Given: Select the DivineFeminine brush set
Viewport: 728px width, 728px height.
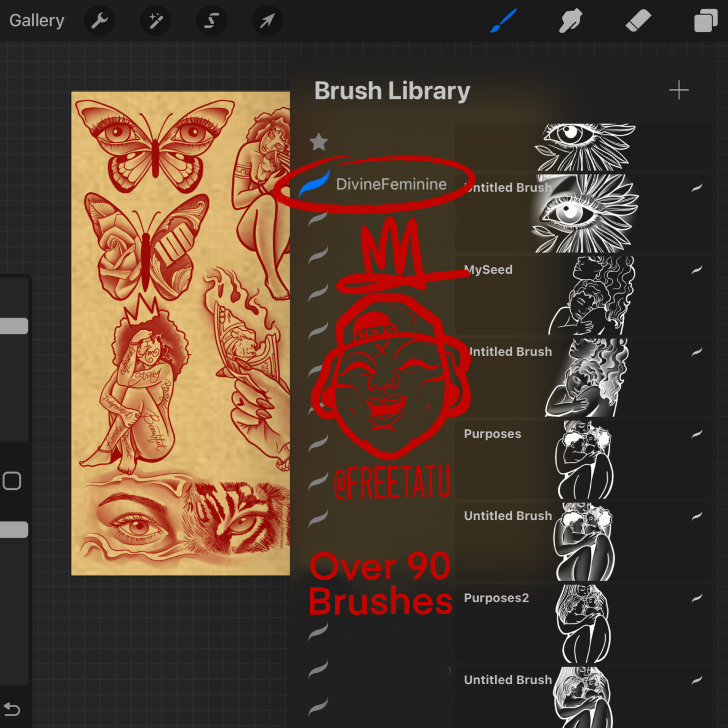Looking at the screenshot, I should [x=391, y=184].
